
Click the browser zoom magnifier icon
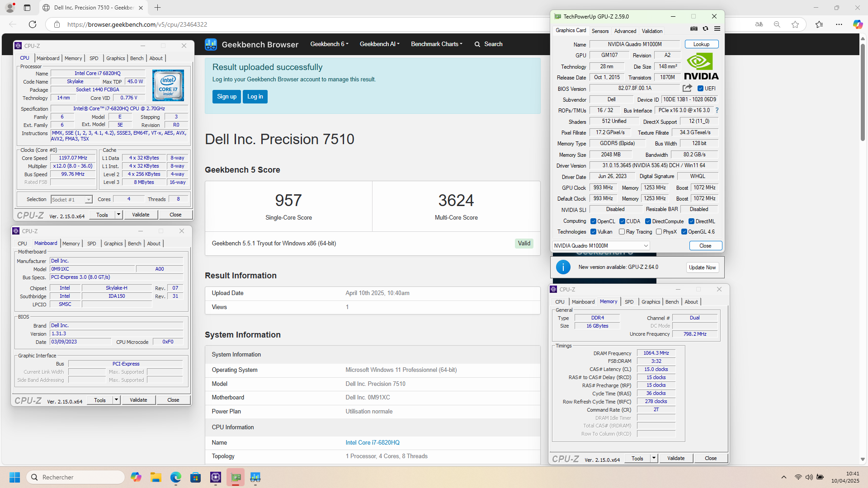pos(777,24)
